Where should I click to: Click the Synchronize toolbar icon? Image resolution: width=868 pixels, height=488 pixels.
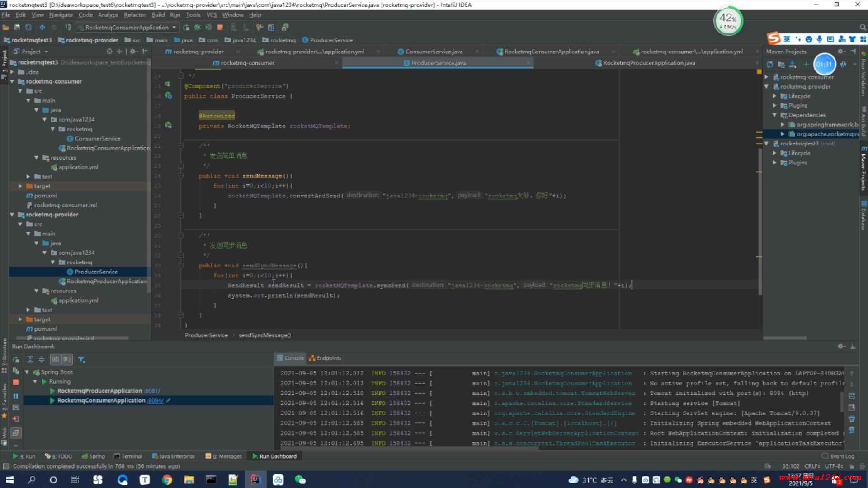click(x=28, y=28)
